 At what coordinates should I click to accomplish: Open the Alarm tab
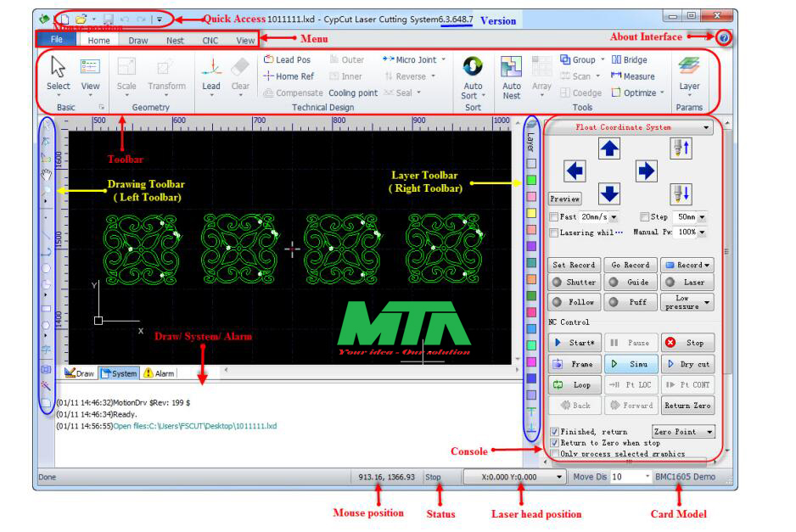pos(159,373)
